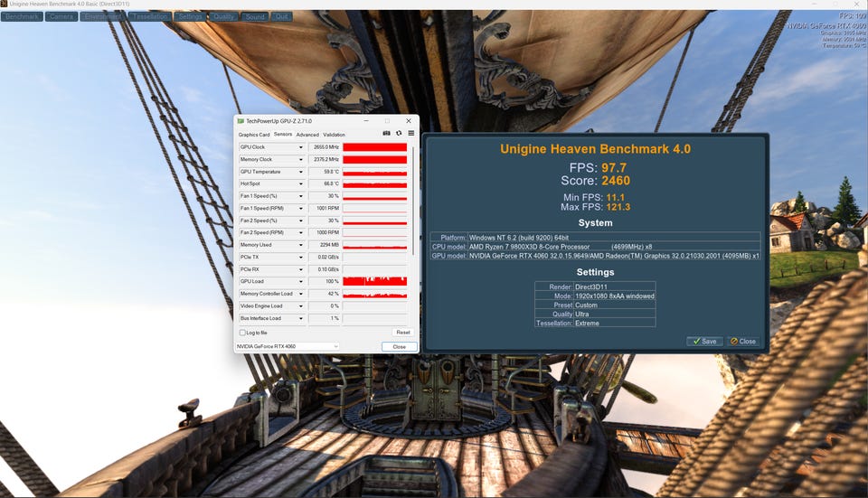Click Quit in Heaven top bar
Viewport: 868px width, 498px height.
(x=282, y=16)
